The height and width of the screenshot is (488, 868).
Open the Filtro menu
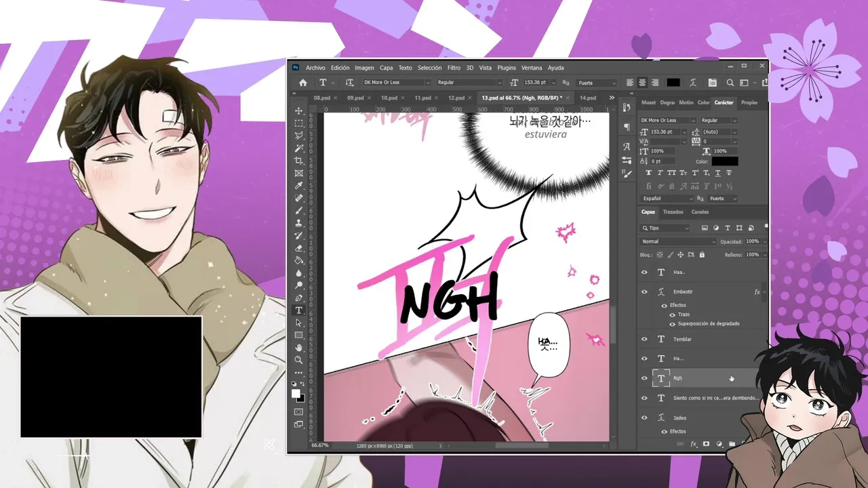point(454,68)
